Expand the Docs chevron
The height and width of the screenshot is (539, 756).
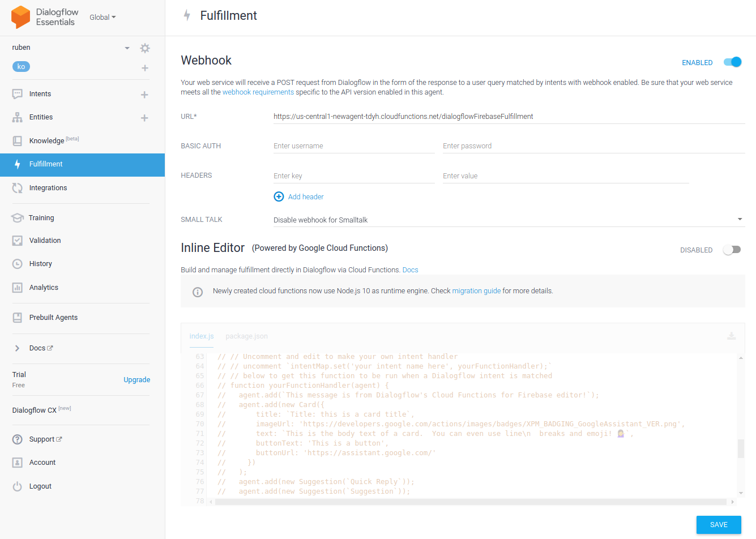17,348
